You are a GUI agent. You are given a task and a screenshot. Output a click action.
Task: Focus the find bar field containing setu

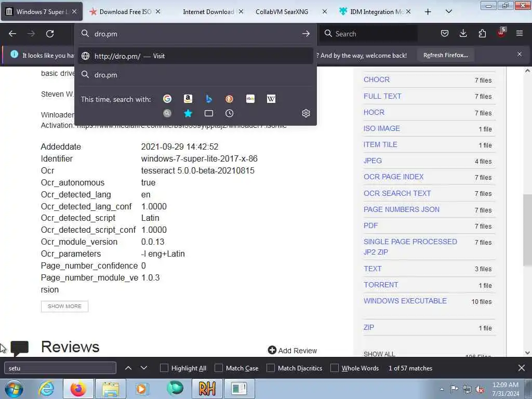click(x=60, y=368)
